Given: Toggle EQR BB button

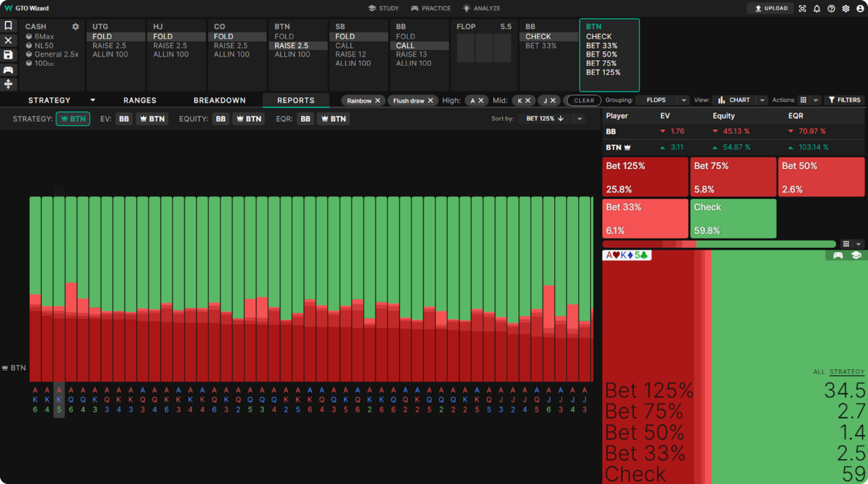Looking at the screenshot, I should coord(305,119).
